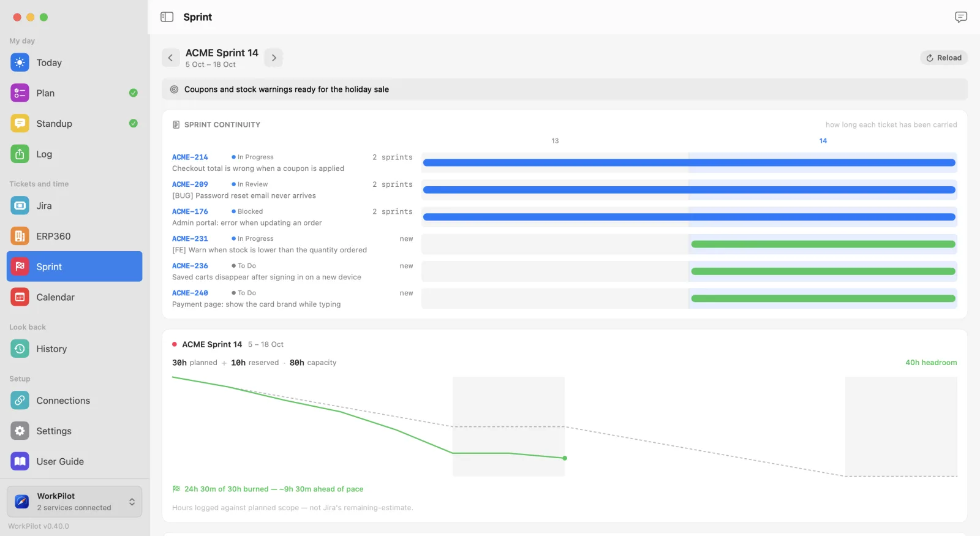Viewport: 980px width, 536px height.
Task: Select the column 13 sprint header
Action: [x=555, y=141]
